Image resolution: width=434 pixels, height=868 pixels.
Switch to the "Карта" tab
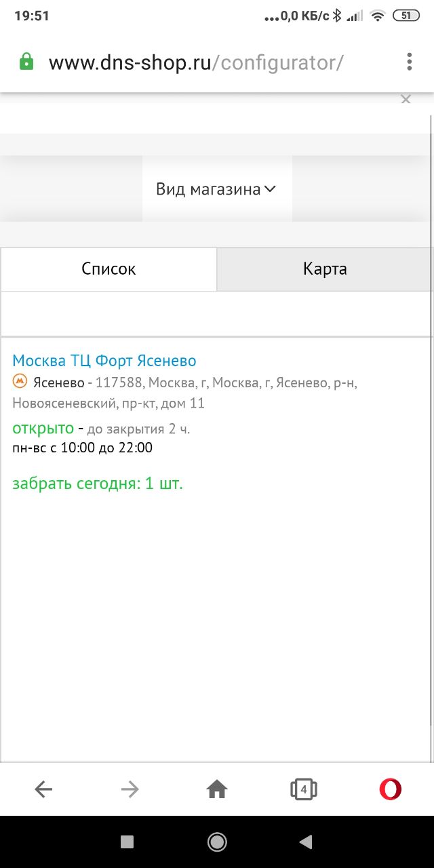click(325, 269)
